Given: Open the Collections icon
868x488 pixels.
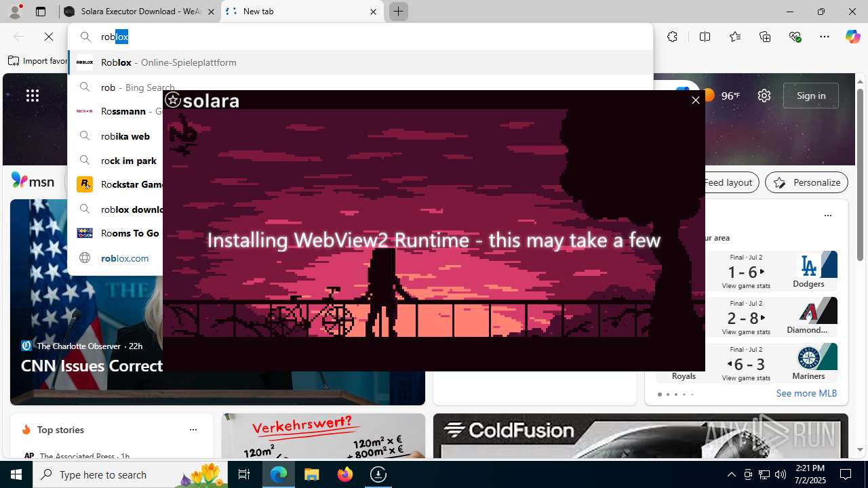Looking at the screenshot, I should [765, 37].
